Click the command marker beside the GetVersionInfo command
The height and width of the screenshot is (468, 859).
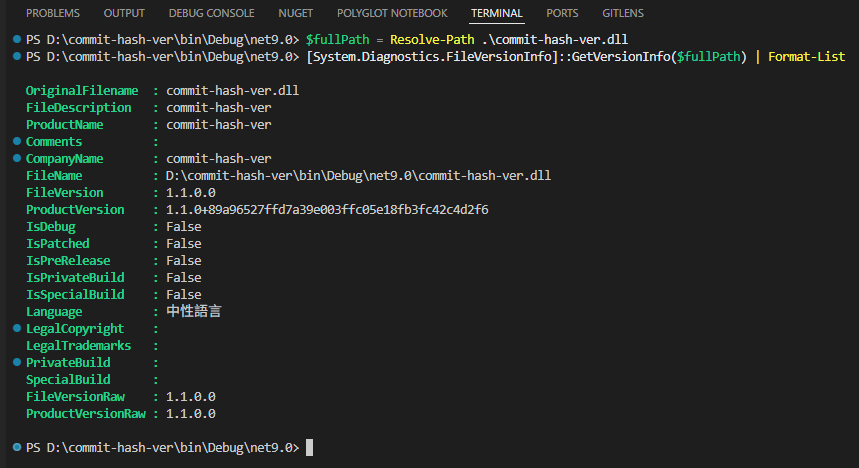18,56
